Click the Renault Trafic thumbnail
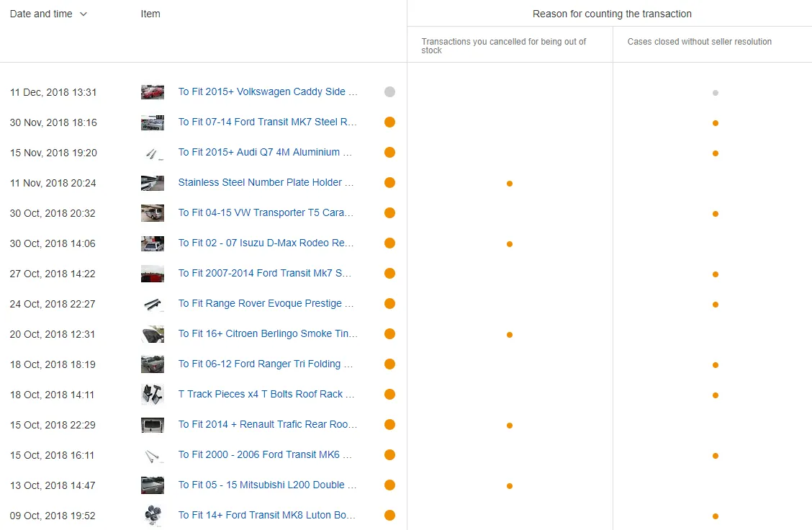812x530 pixels. (x=153, y=425)
